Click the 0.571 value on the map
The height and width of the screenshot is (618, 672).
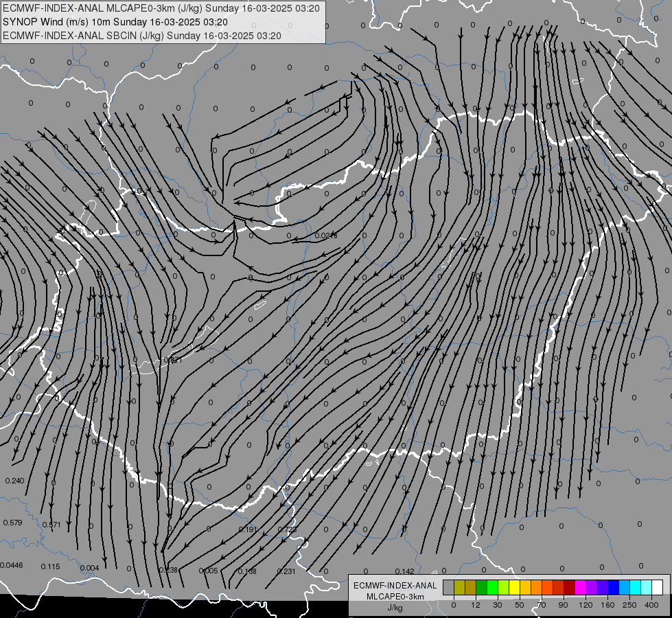point(52,525)
